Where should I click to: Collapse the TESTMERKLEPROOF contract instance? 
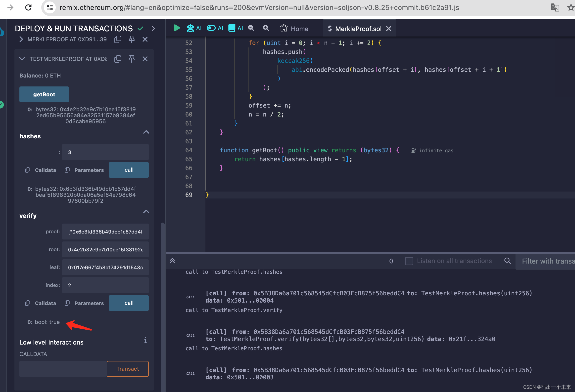tap(22, 59)
